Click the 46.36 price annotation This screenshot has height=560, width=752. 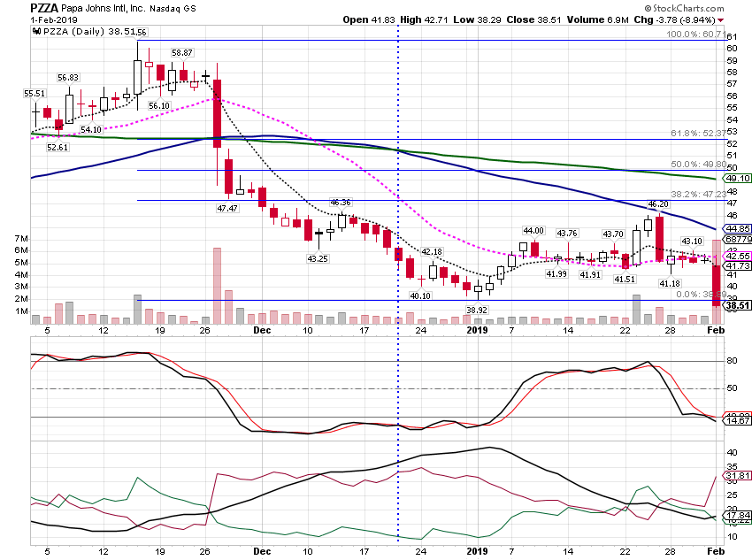(341, 203)
